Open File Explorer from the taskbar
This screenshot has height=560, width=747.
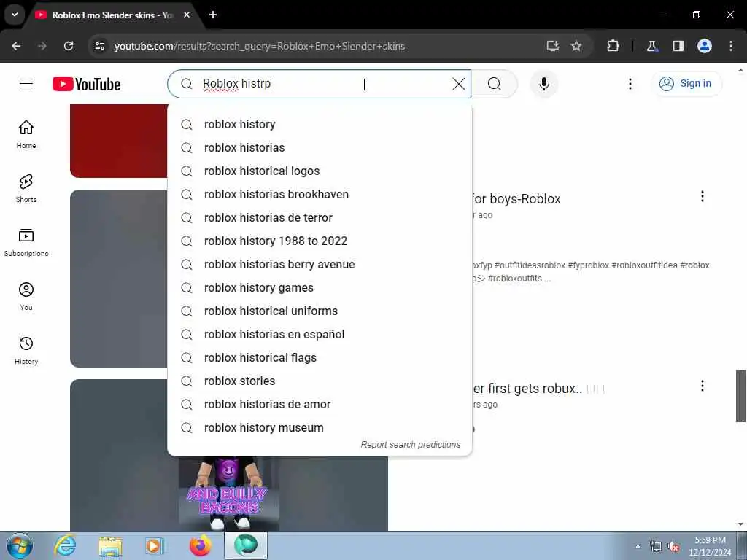pos(111,545)
